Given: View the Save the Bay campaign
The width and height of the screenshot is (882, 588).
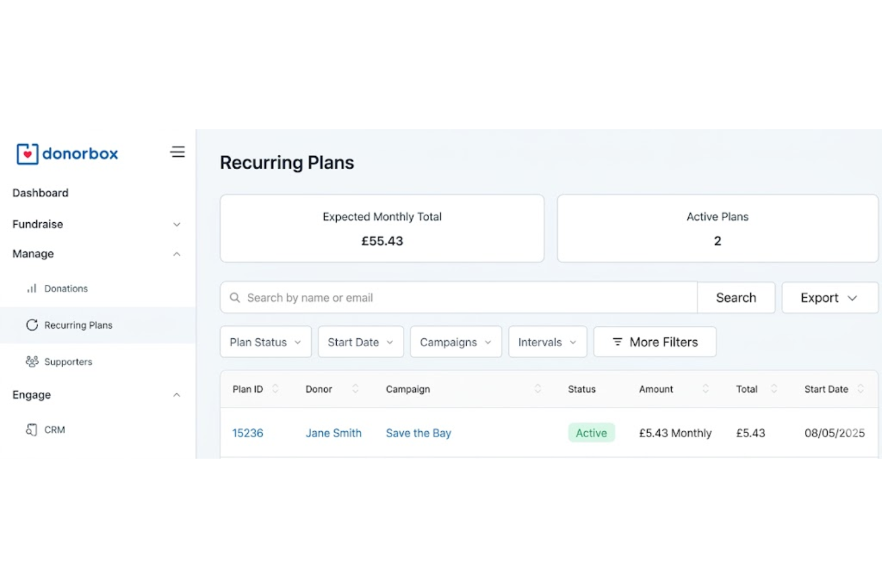Looking at the screenshot, I should 418,433.
